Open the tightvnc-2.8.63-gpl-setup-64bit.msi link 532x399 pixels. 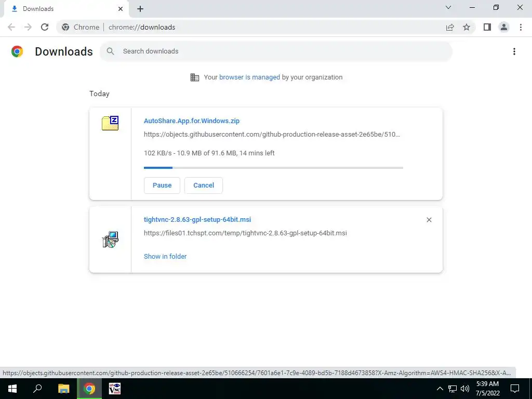[197, 220]
